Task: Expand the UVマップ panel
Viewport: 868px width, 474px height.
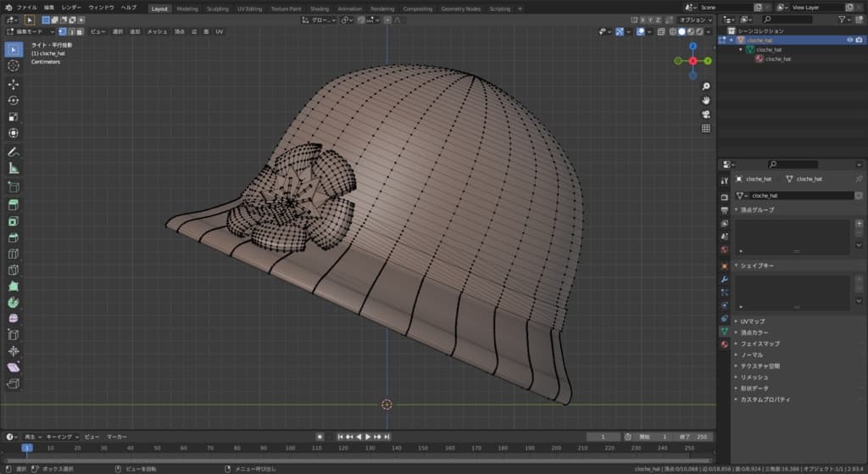Action: 754,321
